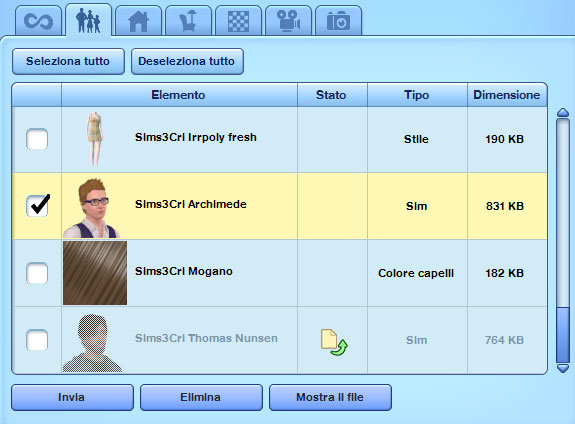Click the upload status icon for Thomas Nunsen

[x=334, y=342]
